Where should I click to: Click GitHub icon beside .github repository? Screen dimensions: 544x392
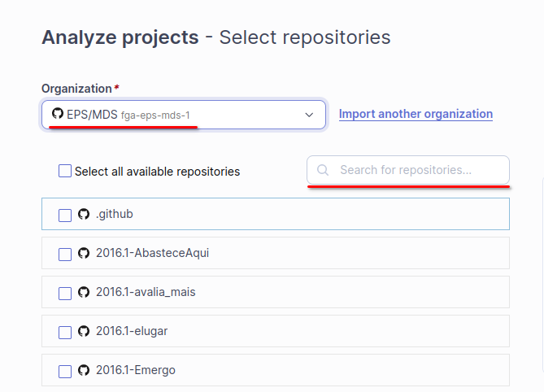[x=83, y=215]
